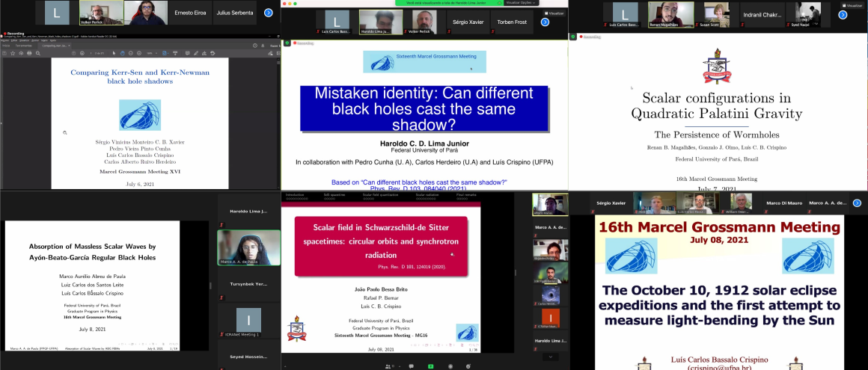Select Marco A. A. de Paula video tile

coord(248,247)
